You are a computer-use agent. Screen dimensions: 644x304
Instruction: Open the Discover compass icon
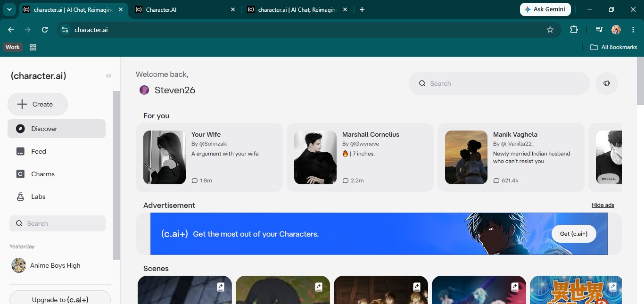20,129
